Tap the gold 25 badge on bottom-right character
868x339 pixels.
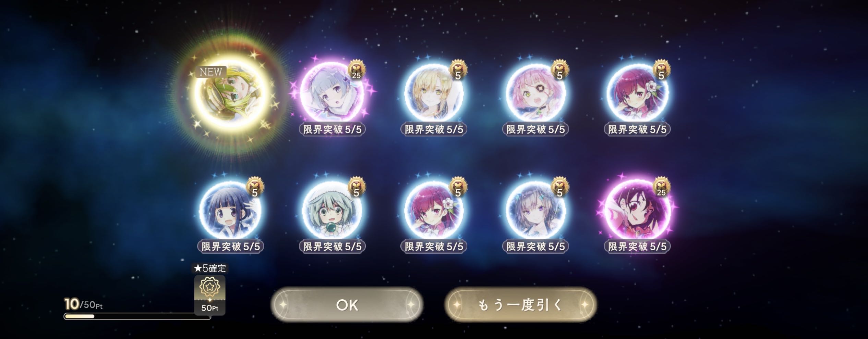(x=661, y=187)
